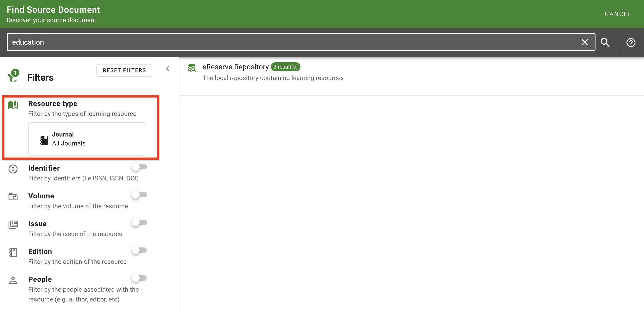
Task: Clear the search field with the X icon
Action: 585,42
